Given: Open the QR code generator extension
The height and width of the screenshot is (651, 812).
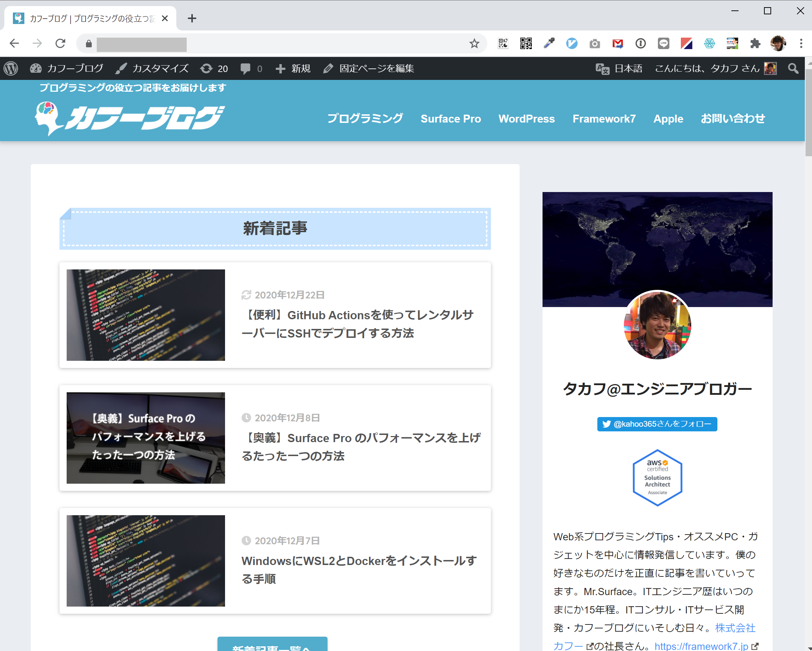Looking at the screenshot, I should (x=526, y=43).
